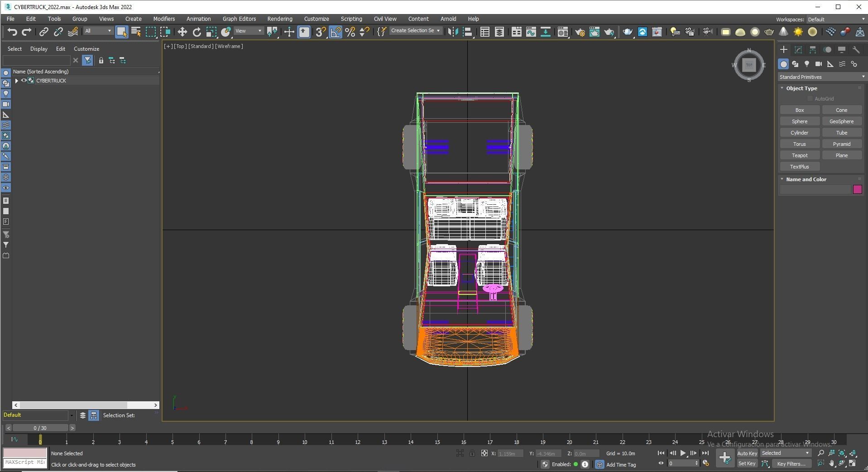The image size is (868, 472).
Task: Click the Redo arrow icon
Action: tap(27, 32)
